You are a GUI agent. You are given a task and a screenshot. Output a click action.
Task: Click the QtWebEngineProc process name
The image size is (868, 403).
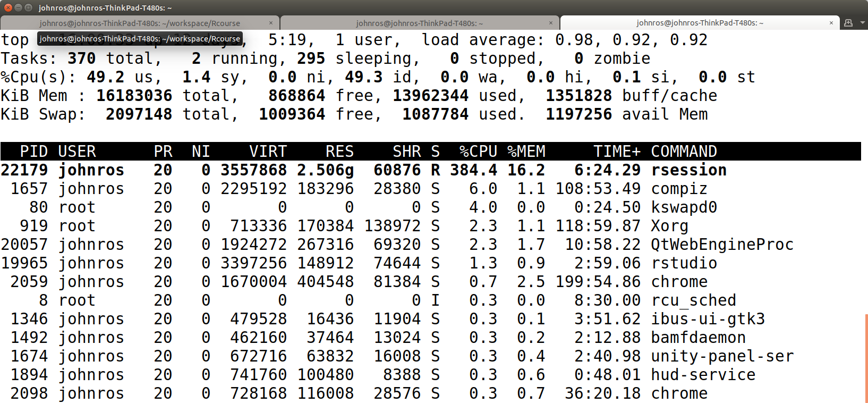[x=722, y=245]
